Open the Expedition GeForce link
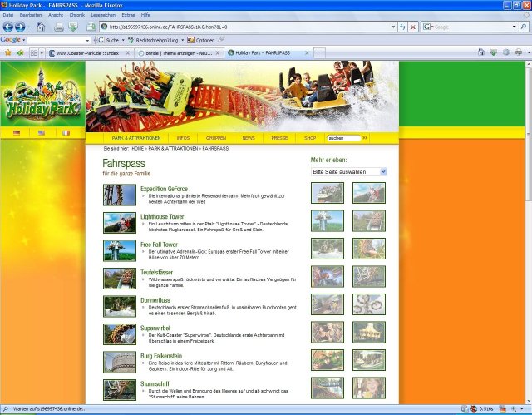The height and width of the screenshot is (415, 532). pos(165,189)
